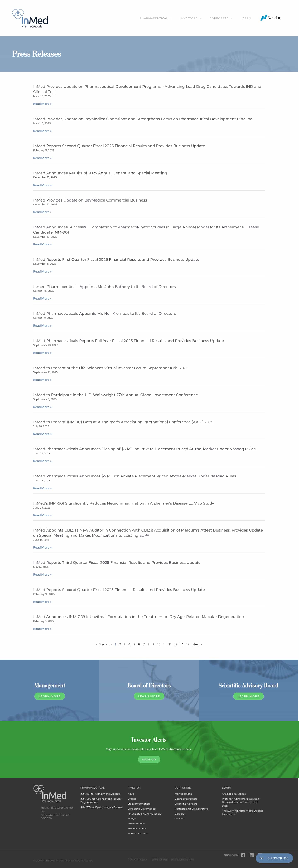Expand the Investors menu dropdown
Image resolution: width=299 pixels, height=868 pixels.
coord(190,18)
